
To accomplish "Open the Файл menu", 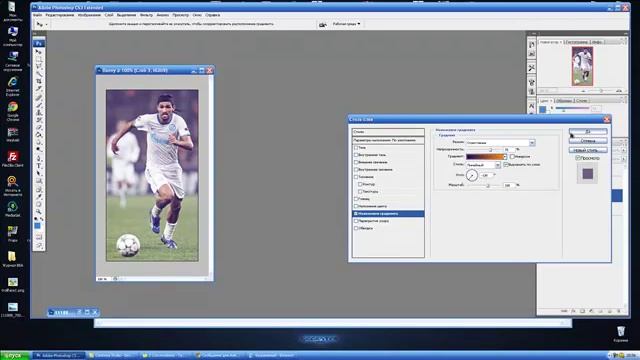I will (x=37, y=15).
